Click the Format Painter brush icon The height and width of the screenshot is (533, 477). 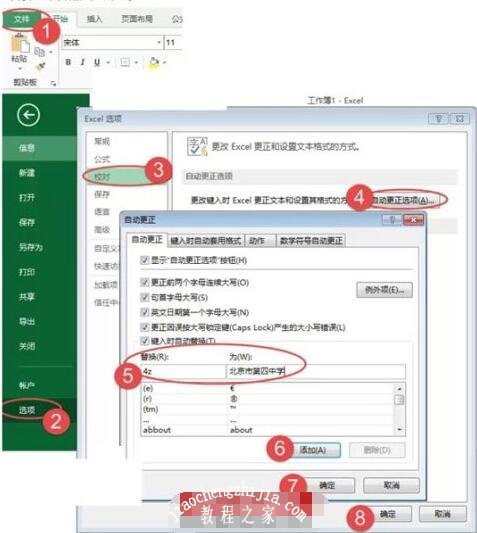tap(41, 66)
